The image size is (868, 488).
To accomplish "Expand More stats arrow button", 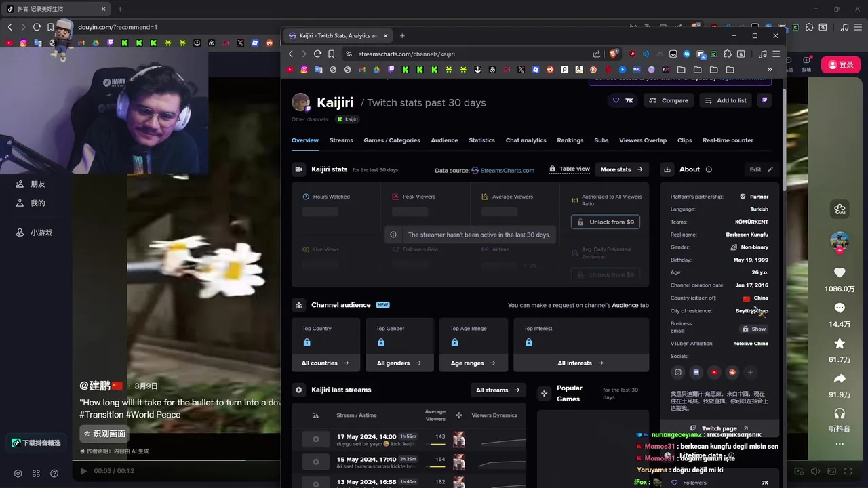I will tap(621, 169).
